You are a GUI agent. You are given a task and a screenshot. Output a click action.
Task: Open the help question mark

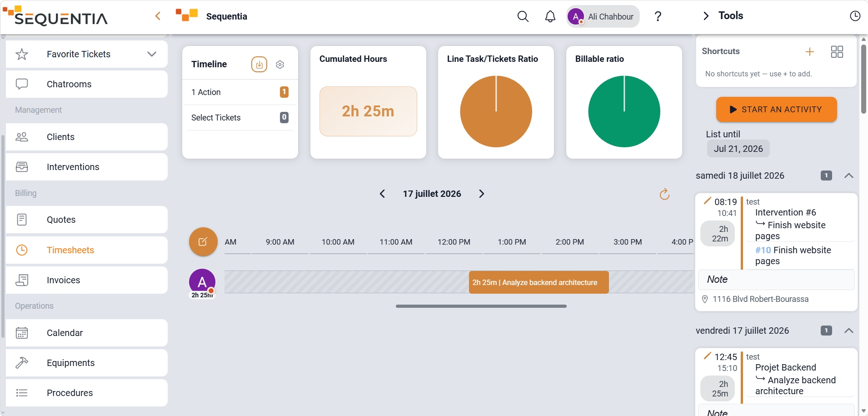point(658,16)
